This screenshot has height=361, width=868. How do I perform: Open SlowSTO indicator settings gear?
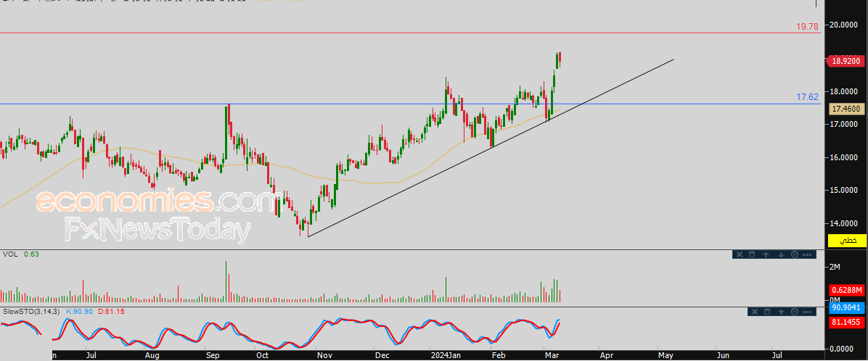pyautogui.click(x=795, y=312)
